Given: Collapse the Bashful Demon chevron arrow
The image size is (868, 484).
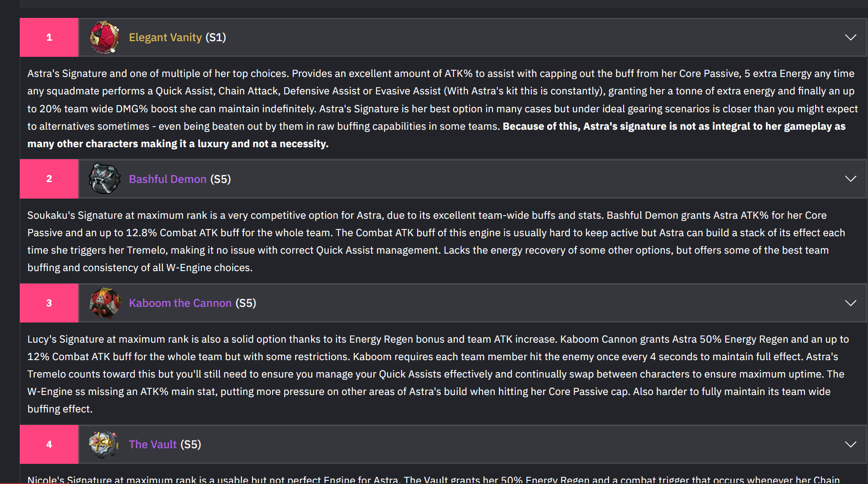Looking at the screenshot, I should (x=851, y=179).
